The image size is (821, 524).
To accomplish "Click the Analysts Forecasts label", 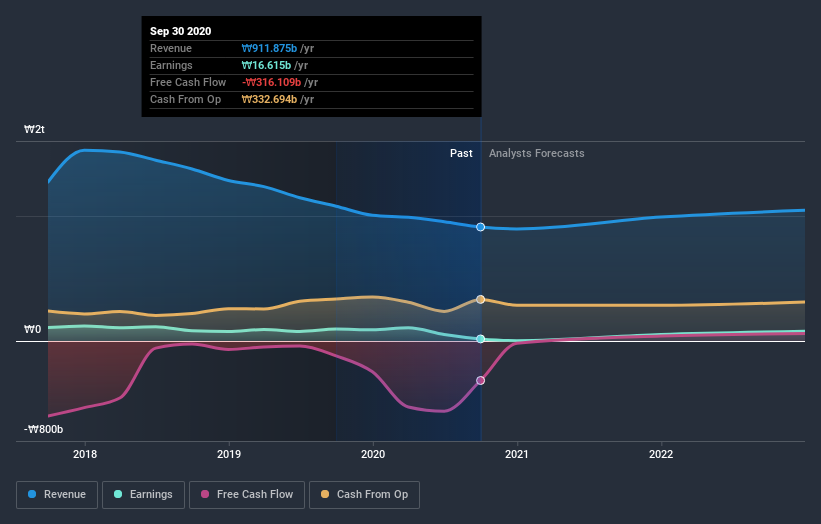I will click(537, 153).
